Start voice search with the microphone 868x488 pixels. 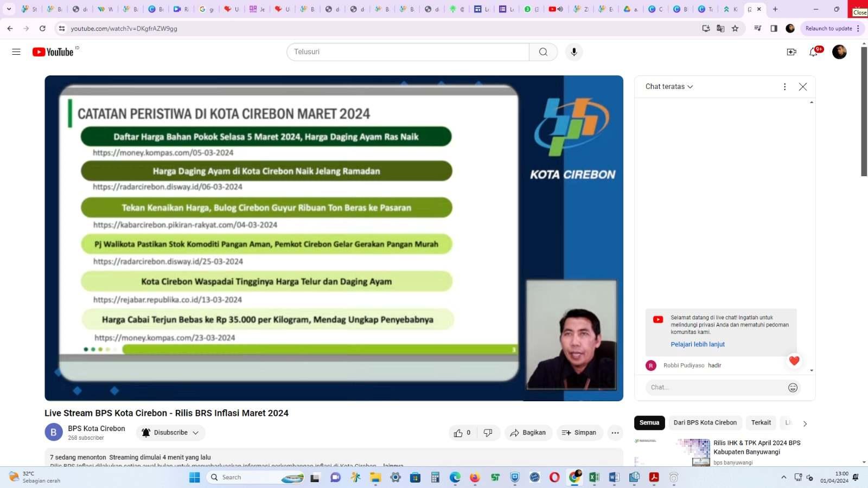tap(574, 52)
